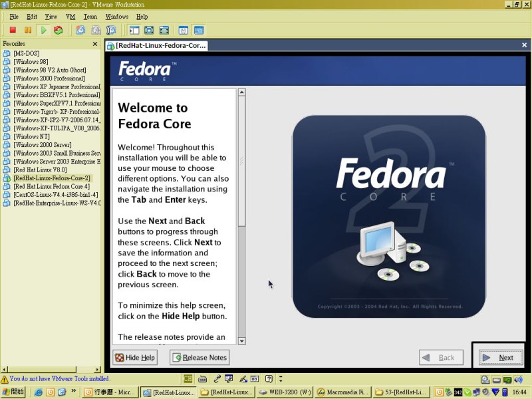
Task: Open the IME keyboard icon in language bar
Action: pos(203,378)
